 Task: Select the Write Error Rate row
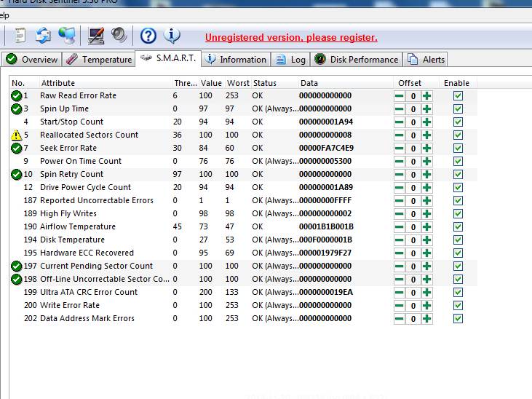tap(243, 306)
